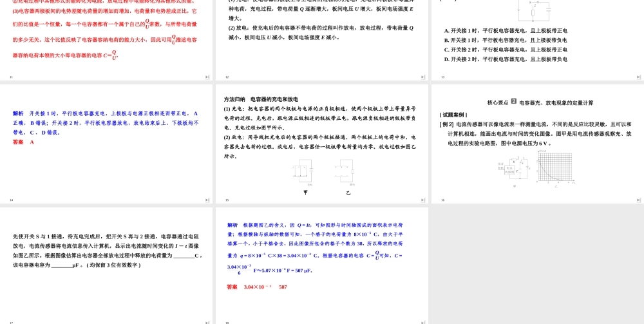
Task: Click the circuit diagram on slide 13
Action: point(535,10)
